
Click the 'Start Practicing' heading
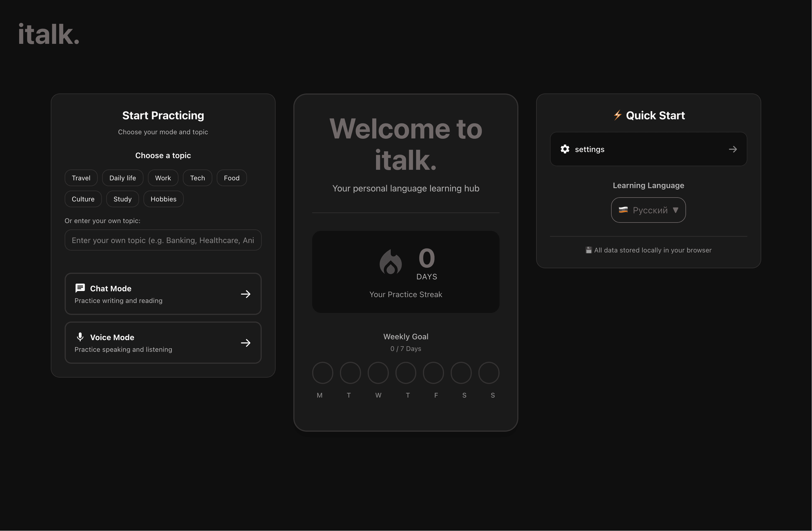point(163,116)
